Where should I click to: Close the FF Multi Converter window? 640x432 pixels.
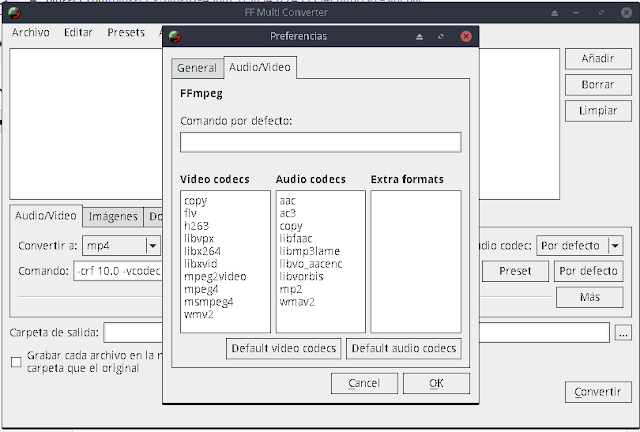[x=627, y=13]
